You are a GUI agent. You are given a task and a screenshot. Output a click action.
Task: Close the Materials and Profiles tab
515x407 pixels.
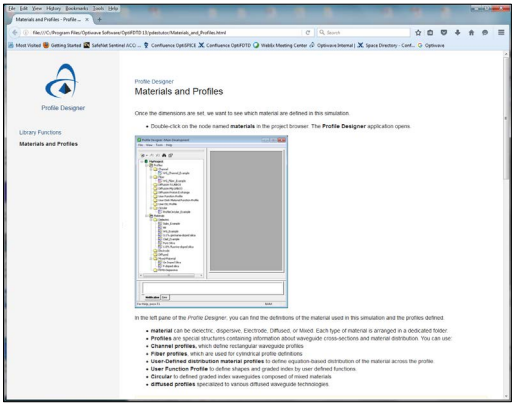tap(87, 20)
